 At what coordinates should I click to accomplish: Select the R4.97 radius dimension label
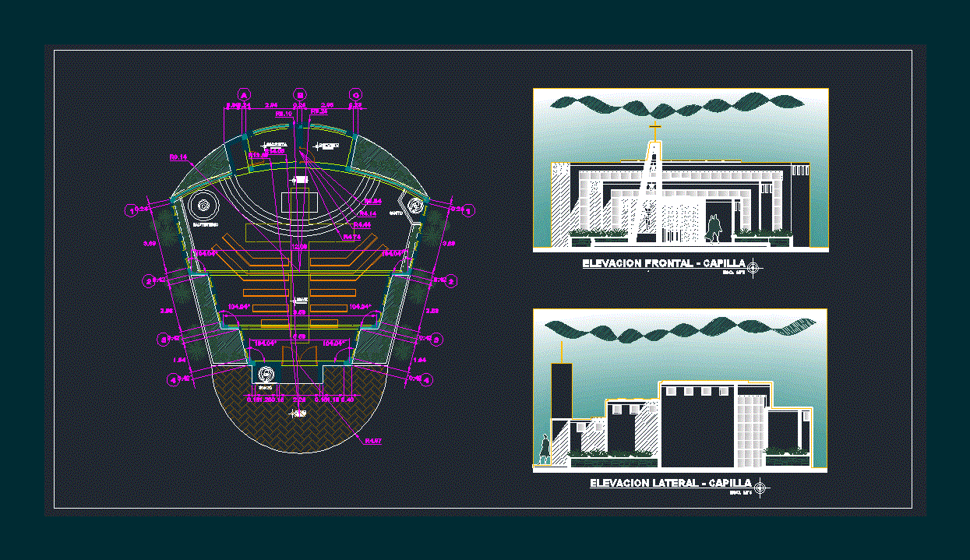tap(373, 442)
